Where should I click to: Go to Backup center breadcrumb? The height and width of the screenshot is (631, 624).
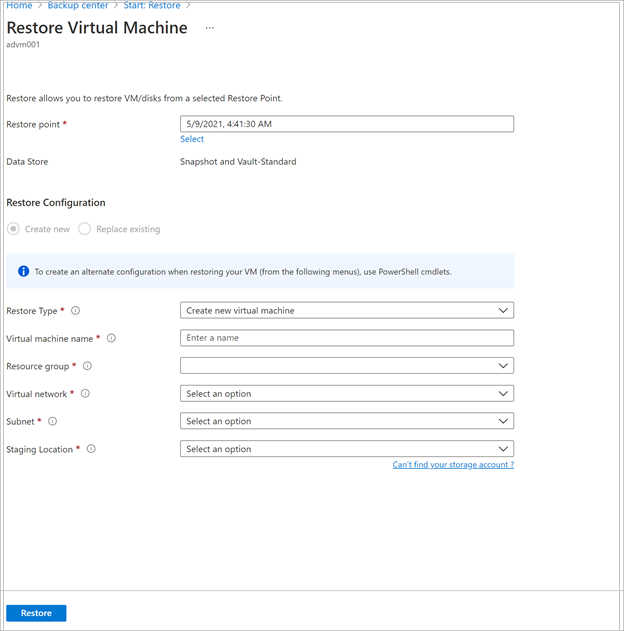pos(78,6)
